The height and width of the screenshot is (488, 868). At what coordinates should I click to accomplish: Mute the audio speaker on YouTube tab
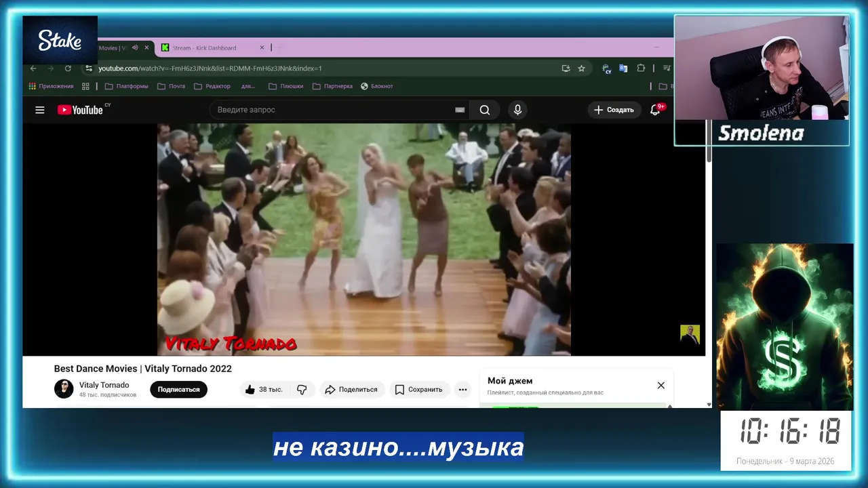click(x=135, y=47)
